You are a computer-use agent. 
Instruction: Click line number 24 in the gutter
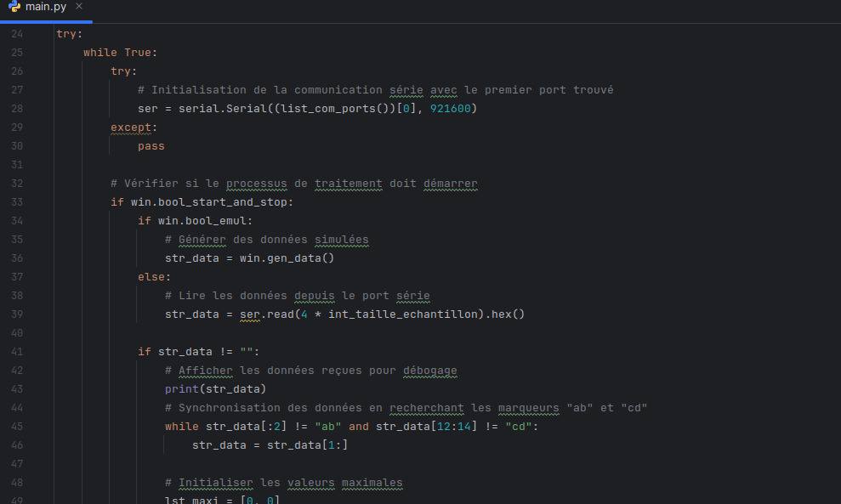(17, 34)
